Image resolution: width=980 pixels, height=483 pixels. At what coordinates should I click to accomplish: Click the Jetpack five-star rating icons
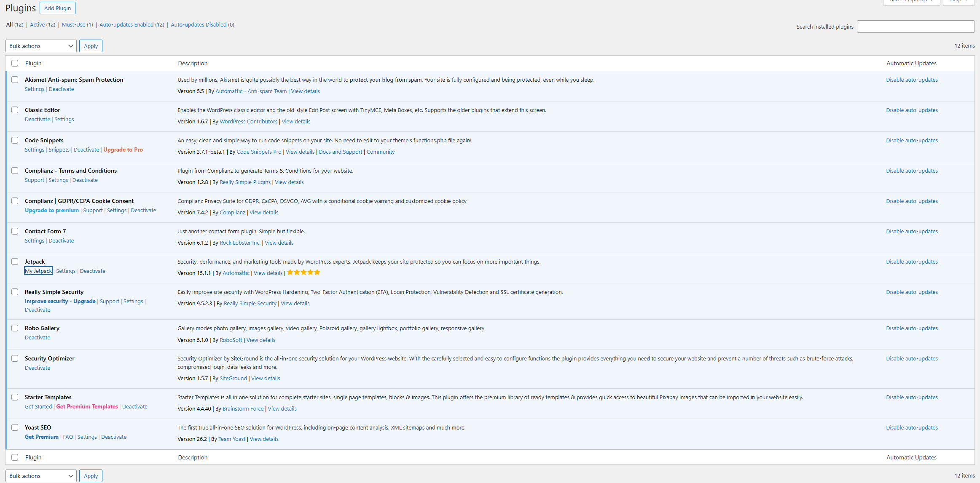click(303, 272)
